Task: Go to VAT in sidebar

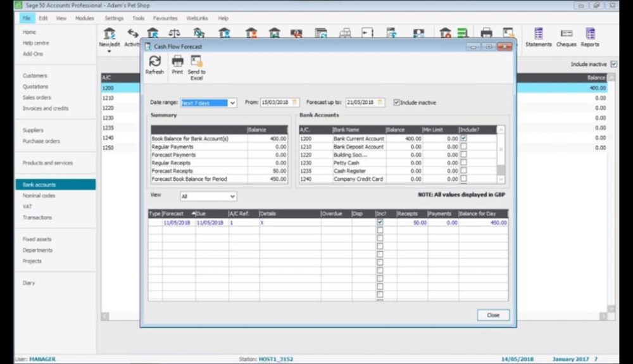Action: click(x=27, y=206)
